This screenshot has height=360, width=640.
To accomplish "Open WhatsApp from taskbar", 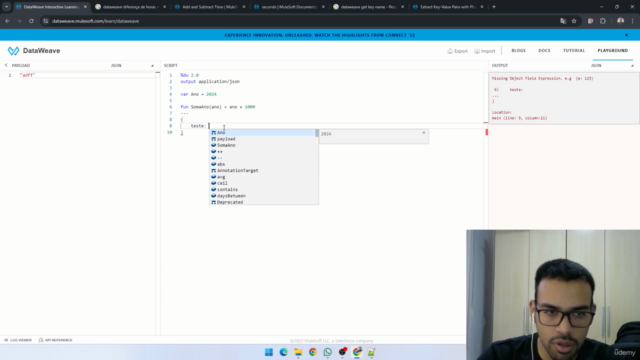I will point(327,352).
